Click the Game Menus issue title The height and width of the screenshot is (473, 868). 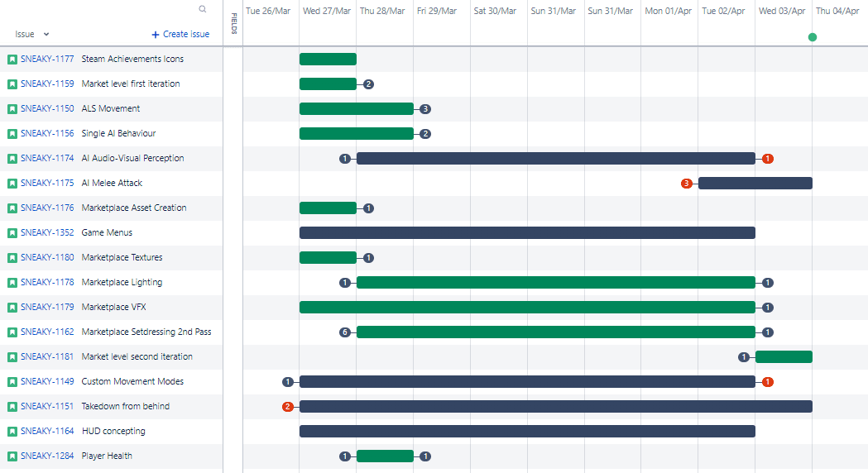[107, 232]
